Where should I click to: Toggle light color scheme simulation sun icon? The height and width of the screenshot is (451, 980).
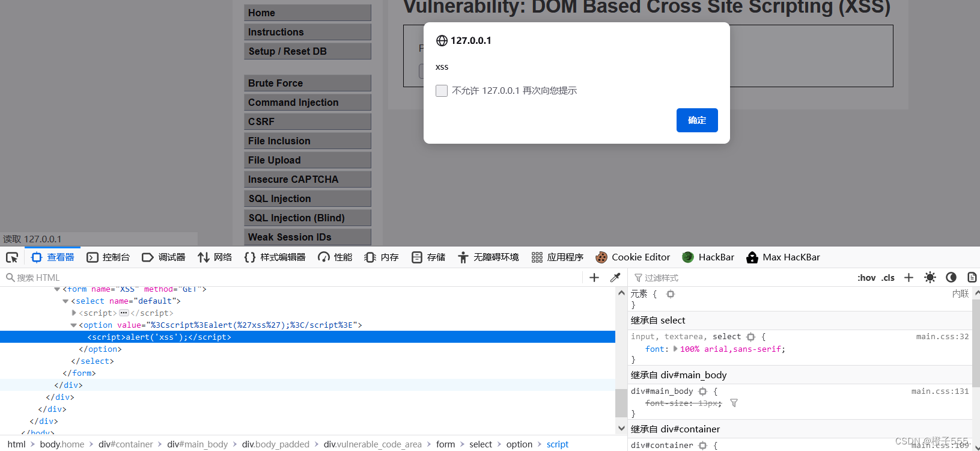click(x=930, y=278)
